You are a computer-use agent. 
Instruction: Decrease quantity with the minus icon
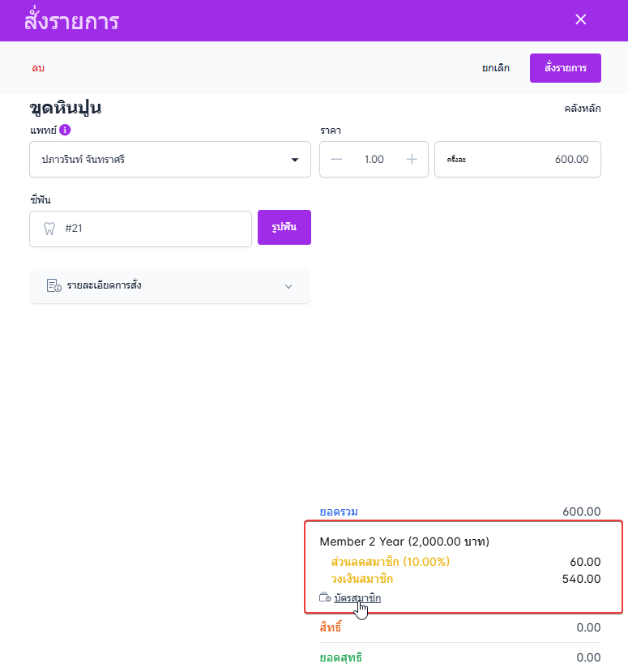point(337,160)
